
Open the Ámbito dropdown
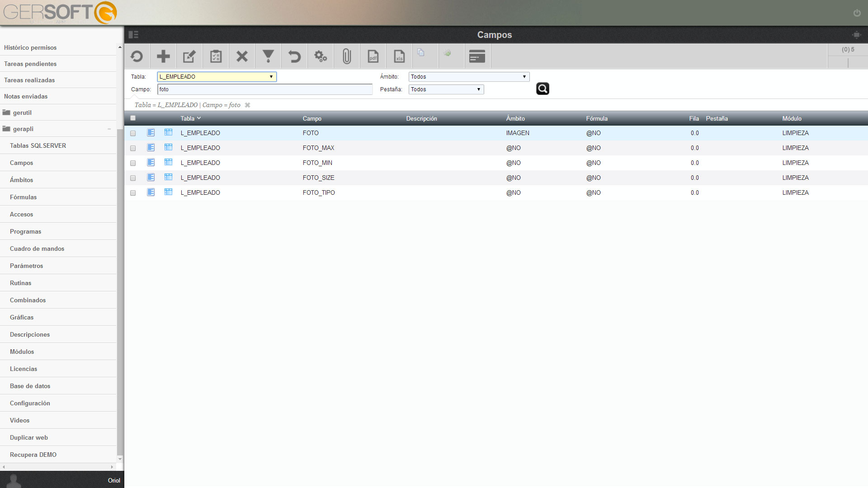point(469,77)
